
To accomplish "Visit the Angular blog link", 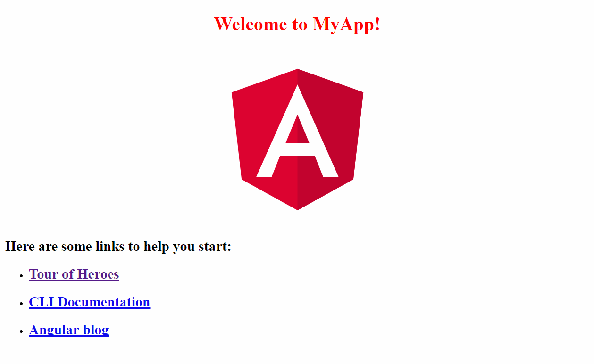I will pos(69,330).
